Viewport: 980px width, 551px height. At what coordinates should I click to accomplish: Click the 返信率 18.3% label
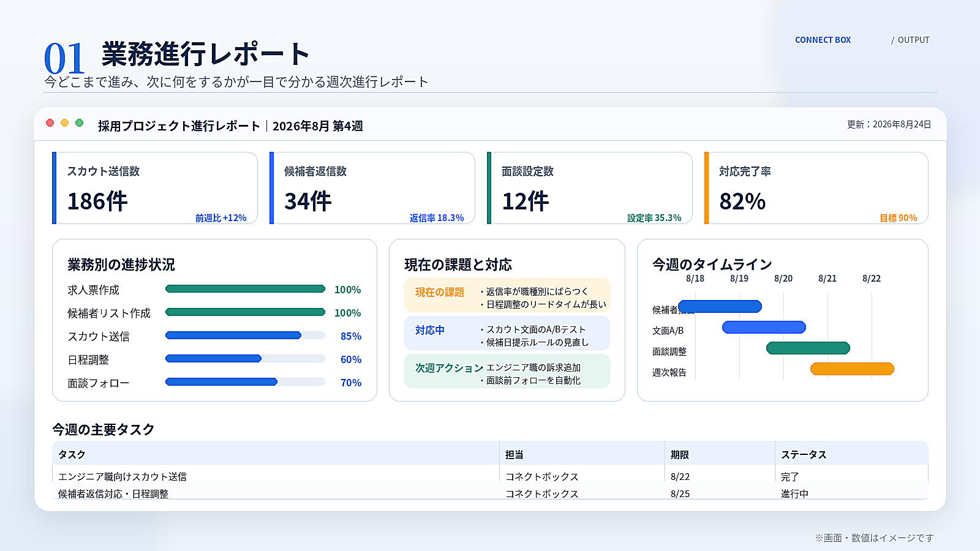[437, 218]
